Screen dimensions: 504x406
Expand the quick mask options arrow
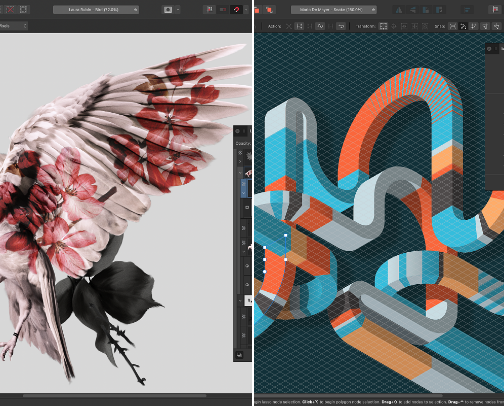tap(178, 10)
